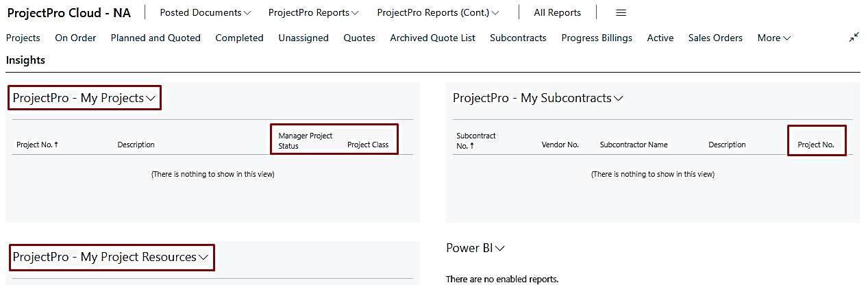The width and height of the screenshot is (868, 285).
Task: Open the More actions dropdown
Action: pyautogui.click(x=774, y=38)
